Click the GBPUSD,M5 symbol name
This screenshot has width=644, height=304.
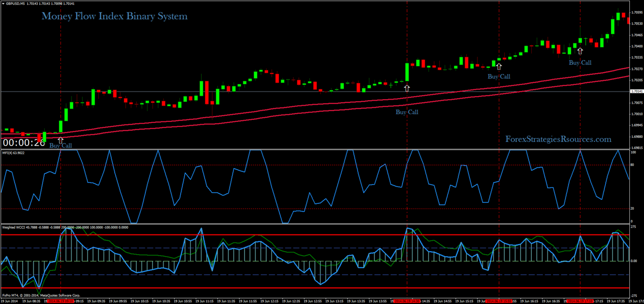point(15,4)
